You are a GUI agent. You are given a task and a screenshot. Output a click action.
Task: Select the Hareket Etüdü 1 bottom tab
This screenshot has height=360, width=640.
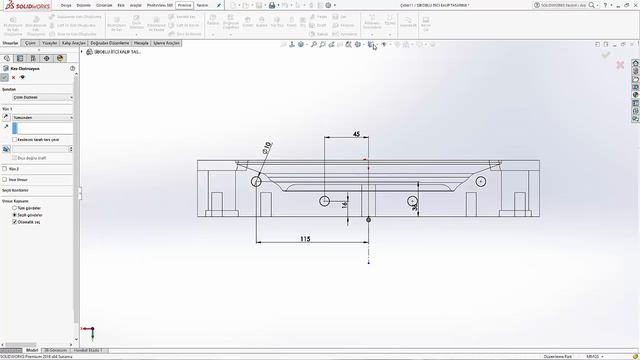89,350
